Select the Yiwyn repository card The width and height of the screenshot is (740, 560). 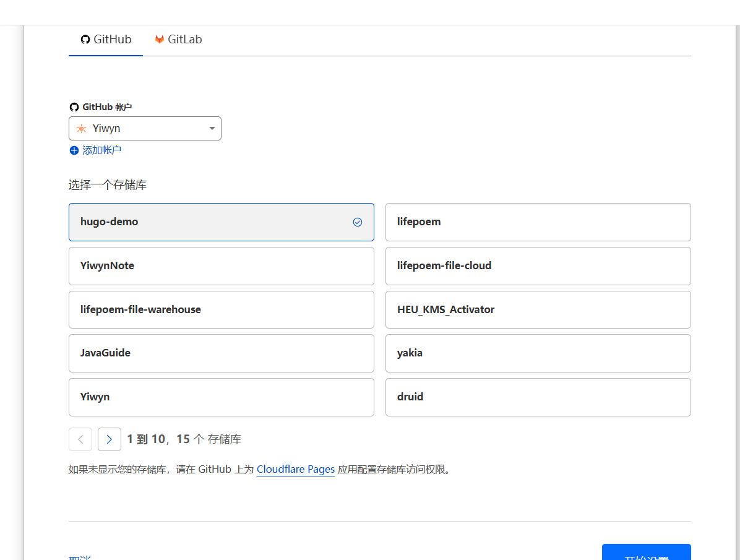pyautogui.click(x=222, y=397)
